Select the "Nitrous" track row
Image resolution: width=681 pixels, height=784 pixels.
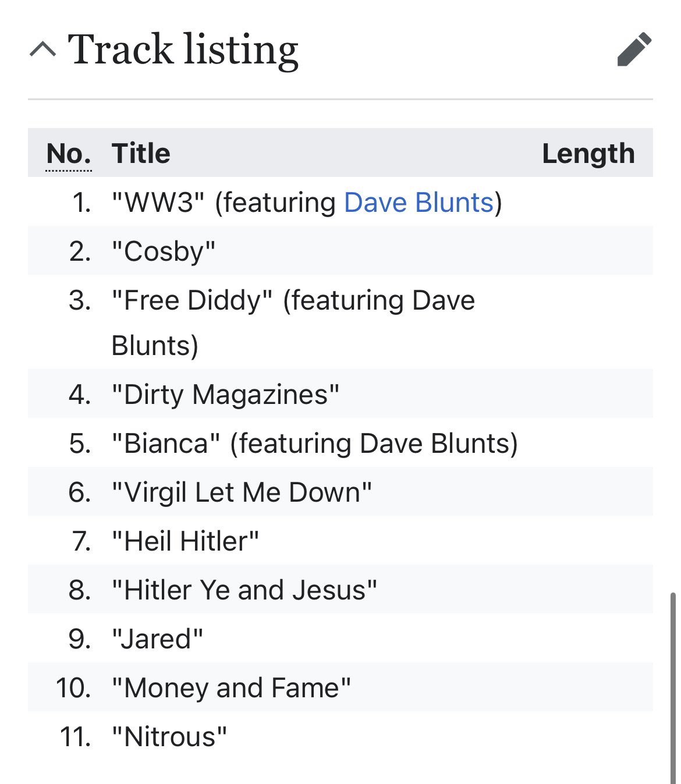click(x=169, y=737)
